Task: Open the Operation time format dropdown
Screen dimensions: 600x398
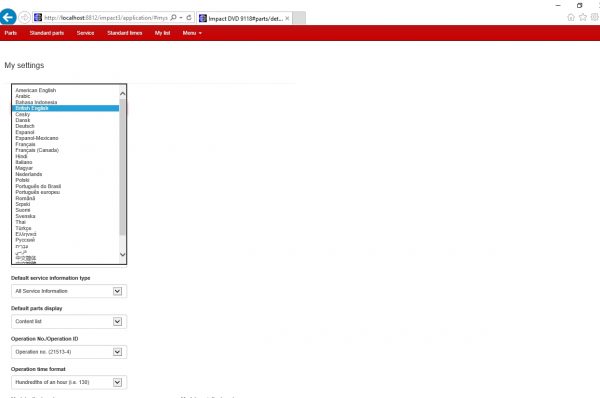Action: 69,382
